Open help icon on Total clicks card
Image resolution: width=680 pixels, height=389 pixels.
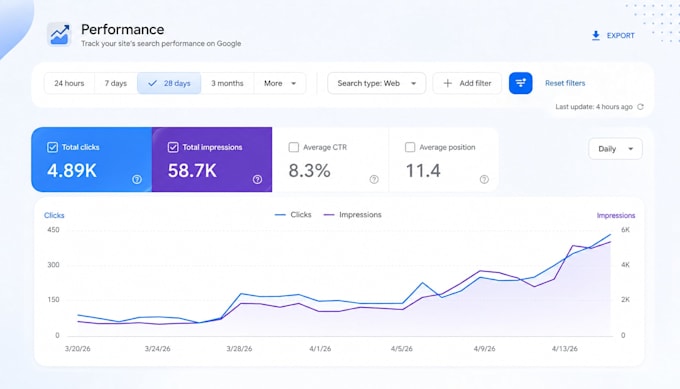pos(137,179)
